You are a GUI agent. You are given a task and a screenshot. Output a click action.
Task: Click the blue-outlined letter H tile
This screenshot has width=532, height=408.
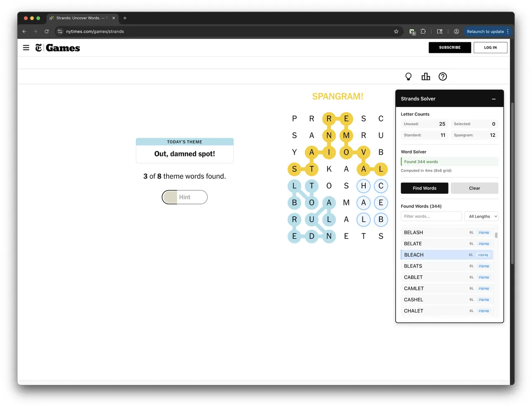363,186
